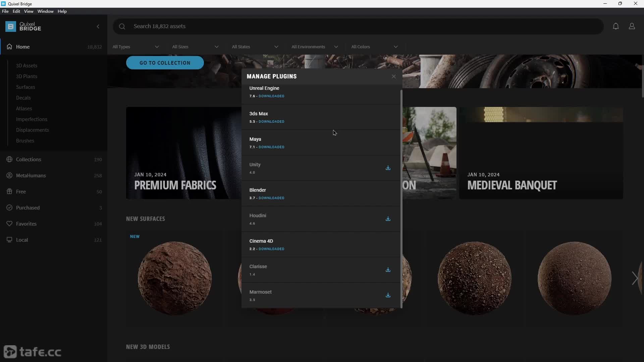Click Go To Collection button
The image size is (644, 362).
pyautogui.click(x=165, y=62)
